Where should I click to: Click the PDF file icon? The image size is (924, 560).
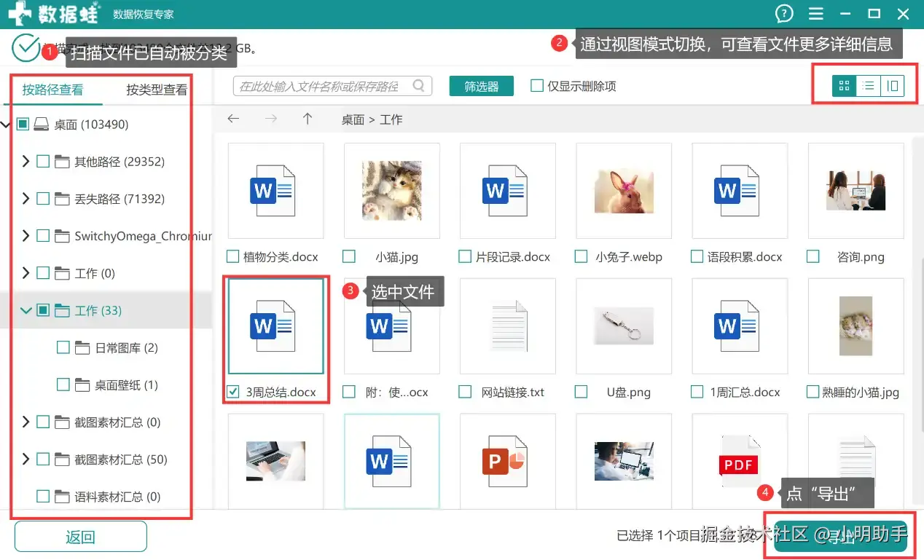tap(740, 461)
